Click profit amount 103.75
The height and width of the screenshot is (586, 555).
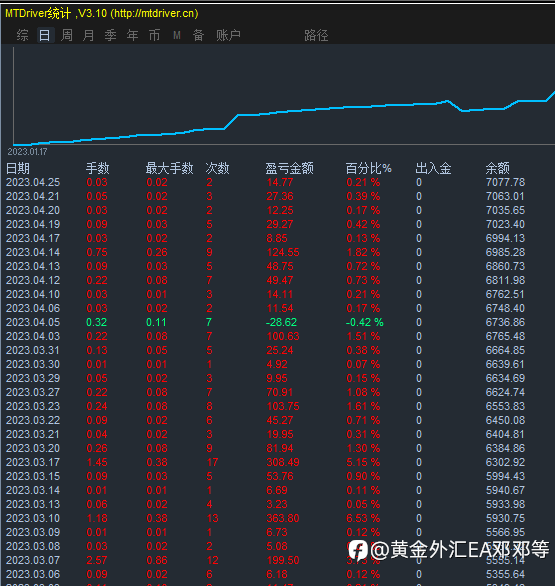pyautogui.click(x=283, y=406)
